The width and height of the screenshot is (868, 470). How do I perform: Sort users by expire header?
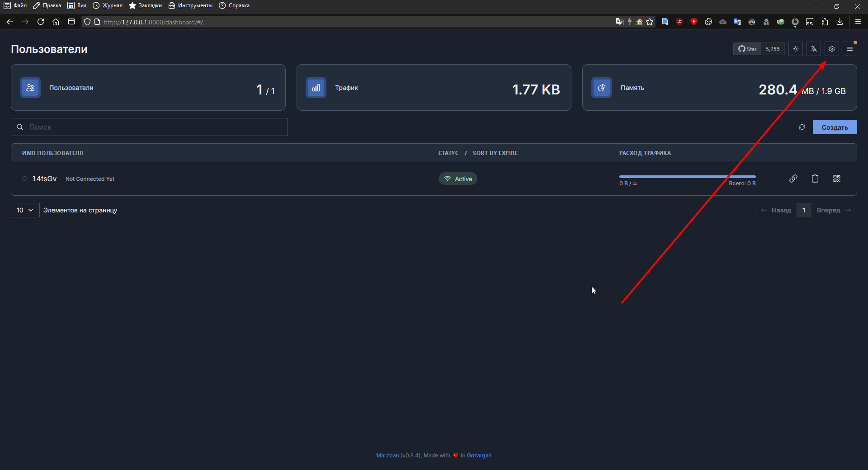coord(495,153)
